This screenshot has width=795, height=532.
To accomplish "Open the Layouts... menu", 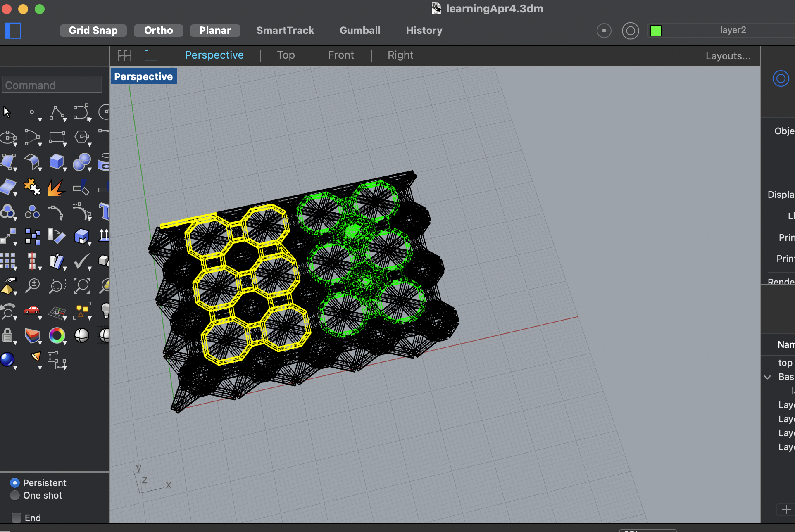I will [728, 56].
